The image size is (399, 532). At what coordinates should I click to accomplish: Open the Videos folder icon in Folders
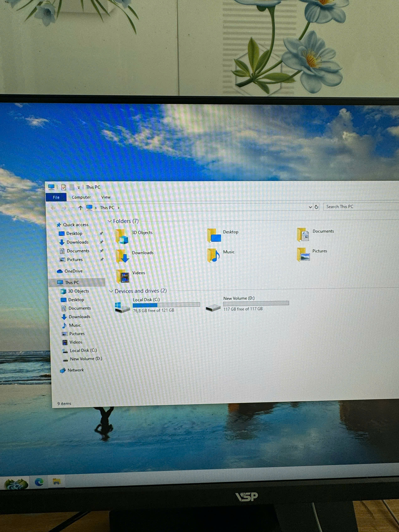pyautogui.click(x=123, y=276)
